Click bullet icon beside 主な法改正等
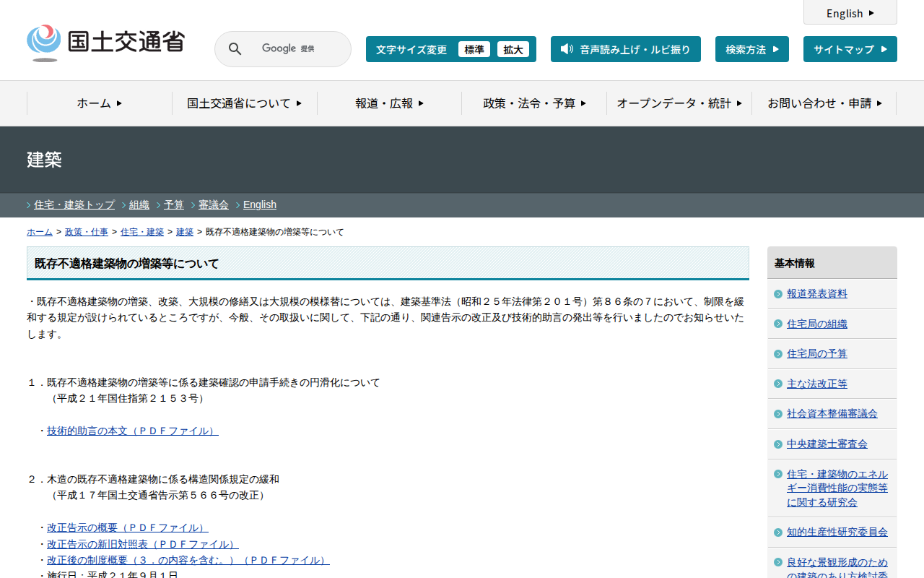This screenshot has width=924, height=578. [777, 384]
